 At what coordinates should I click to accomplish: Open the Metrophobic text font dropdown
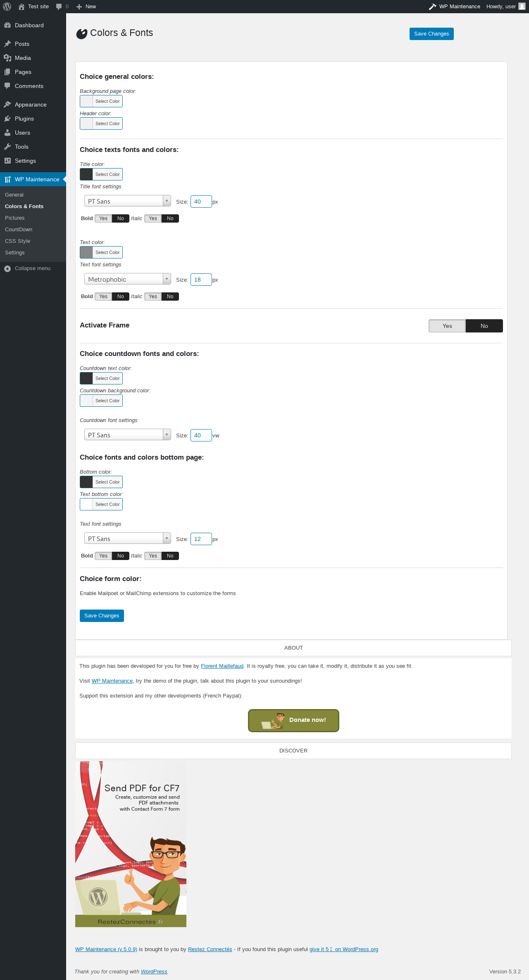click(x=128, y=279)
